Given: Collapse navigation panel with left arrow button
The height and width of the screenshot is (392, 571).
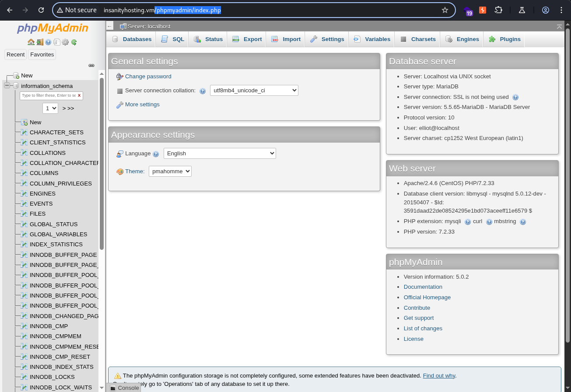Looking at the screenshot, I should (110, 27).
